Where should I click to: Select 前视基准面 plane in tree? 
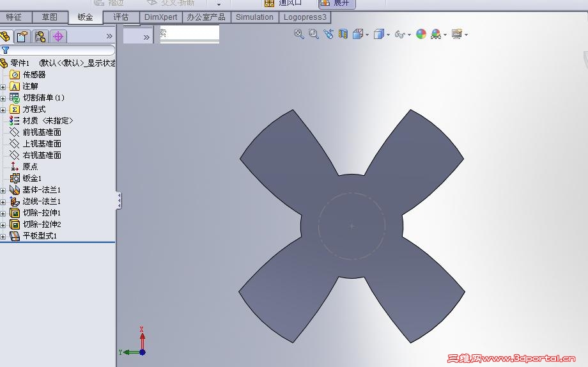[x=42, y=132]
